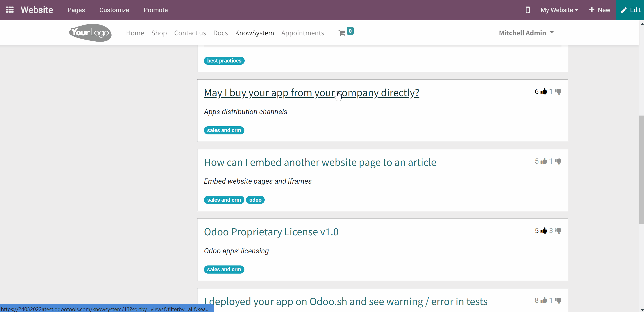644x312 pixels.
Task: Open the Pages menu
Action: click(76, 10)
